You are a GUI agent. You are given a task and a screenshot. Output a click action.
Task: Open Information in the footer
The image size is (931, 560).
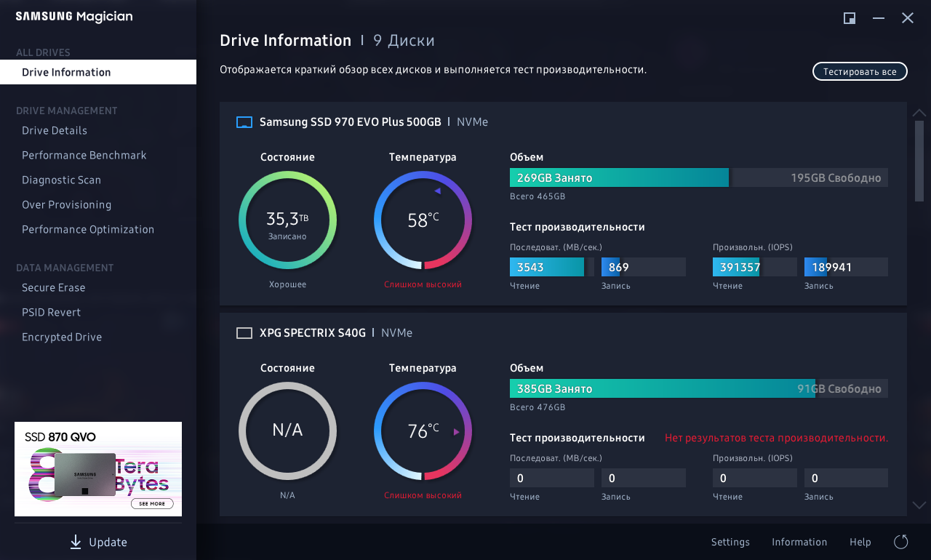799,542
